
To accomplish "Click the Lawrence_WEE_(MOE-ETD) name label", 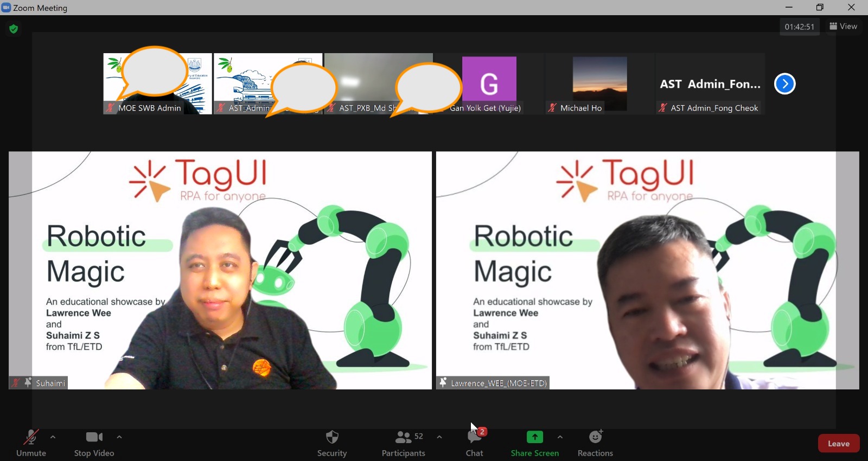I will 499,383.
